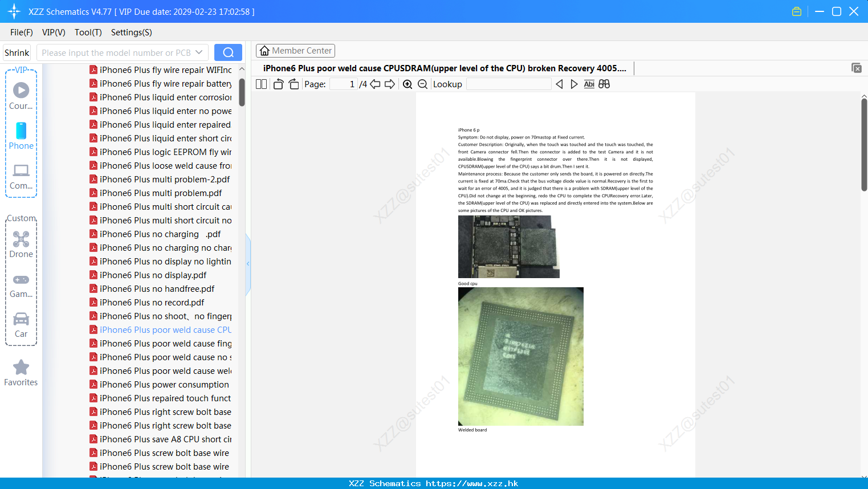Click the binoculars search icon
This screenshot has width=868, height=489.
604,84
